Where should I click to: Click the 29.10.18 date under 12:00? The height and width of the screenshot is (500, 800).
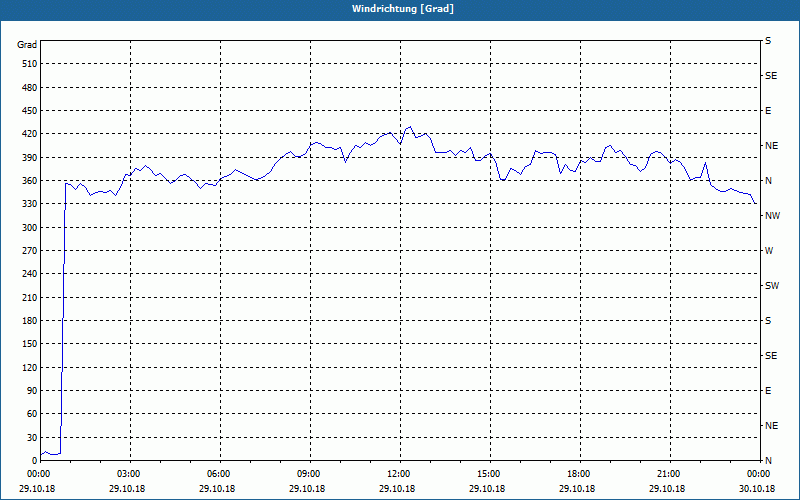coord(397,488)
